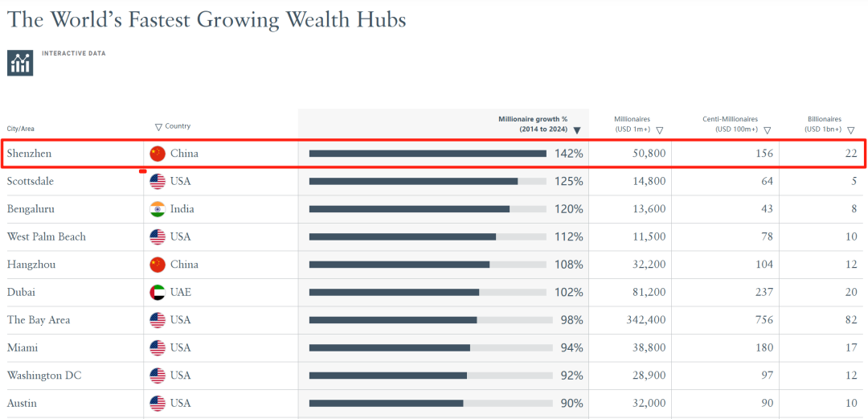Click the India flag icon for Bengaluru
The height and width of the screenshot is (419, 868).
158,209
